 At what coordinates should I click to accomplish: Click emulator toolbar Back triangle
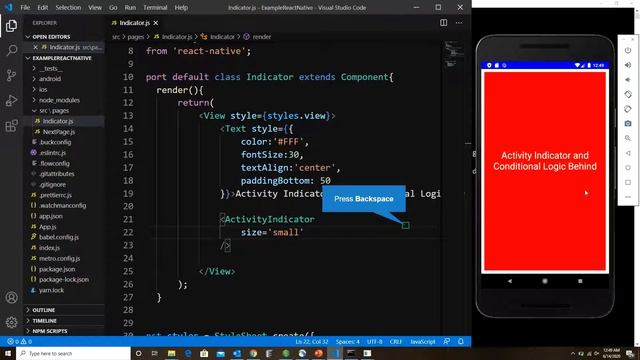pos(628,153)
